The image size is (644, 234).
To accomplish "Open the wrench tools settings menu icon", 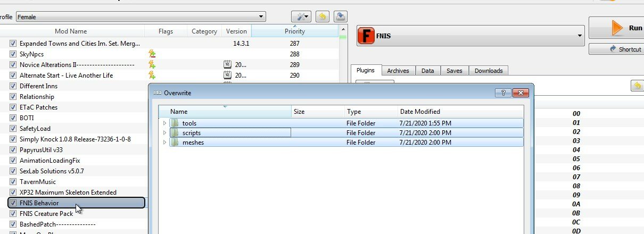I will pos(301,16).
